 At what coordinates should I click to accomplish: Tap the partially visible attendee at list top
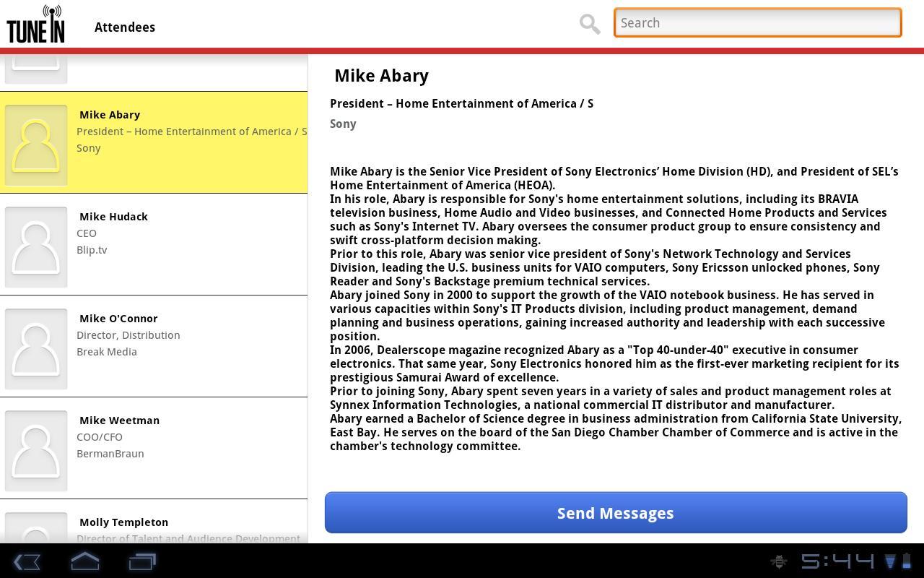154,69
